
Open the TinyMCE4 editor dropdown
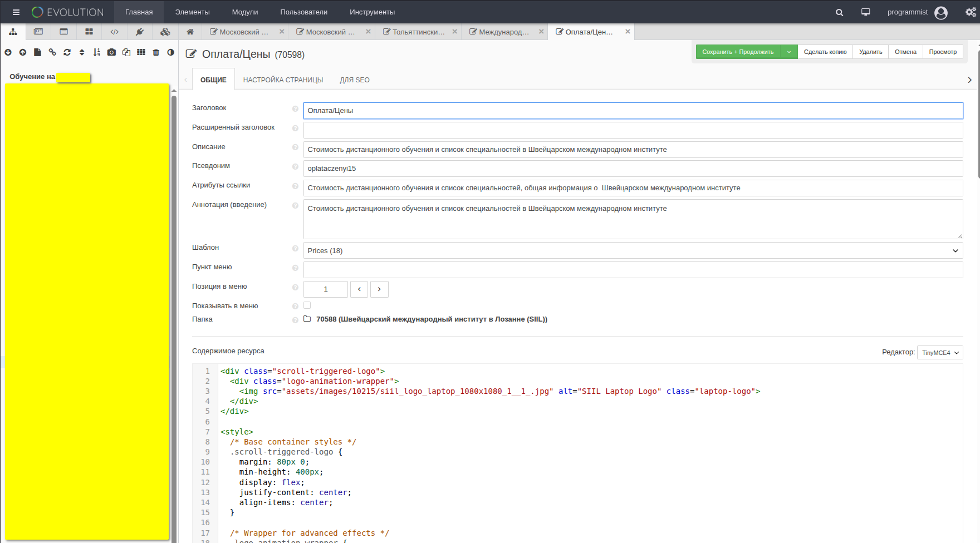click(939, 353)
